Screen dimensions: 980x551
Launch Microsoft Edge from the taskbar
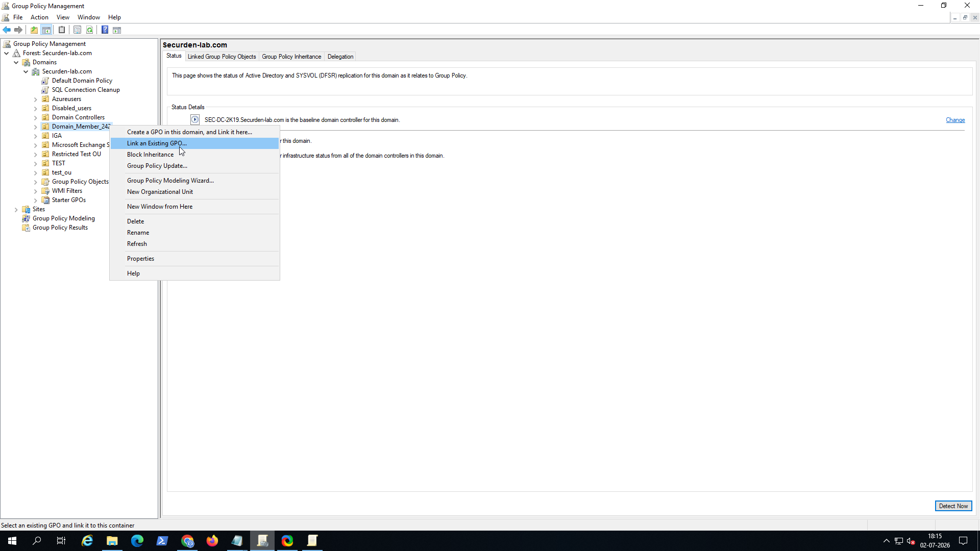point(137,541)
